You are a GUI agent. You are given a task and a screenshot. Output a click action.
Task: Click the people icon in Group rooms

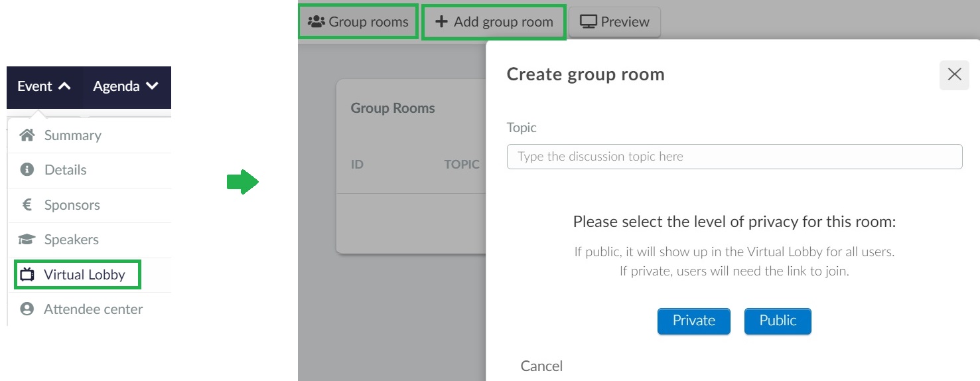pyautogui.click(x=316, y=22)
